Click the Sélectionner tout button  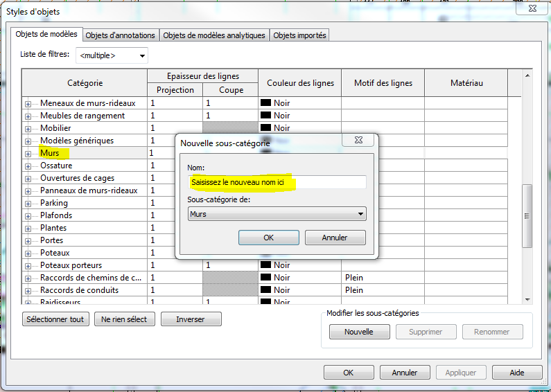[x=55, y=319]
